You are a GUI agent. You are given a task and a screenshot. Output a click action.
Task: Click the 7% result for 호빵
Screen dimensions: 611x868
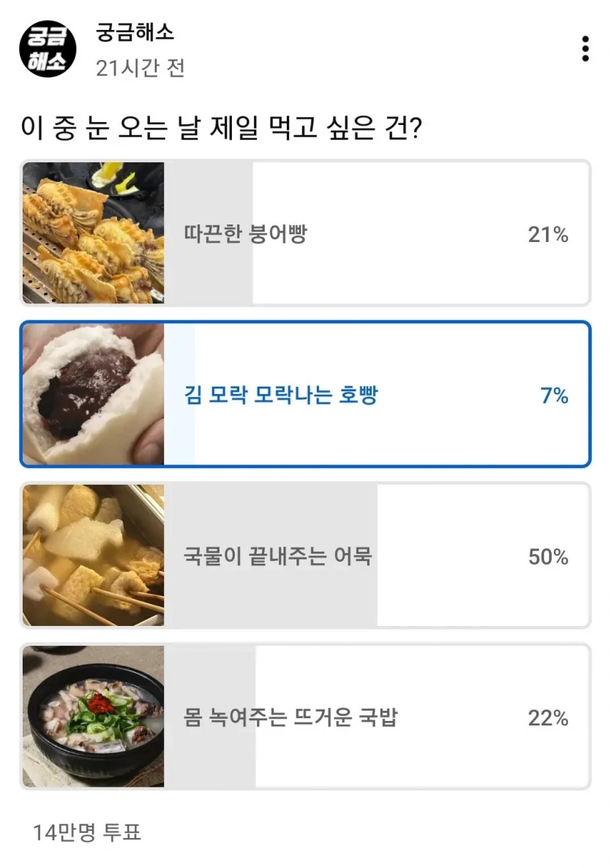[x=554, y=396]
